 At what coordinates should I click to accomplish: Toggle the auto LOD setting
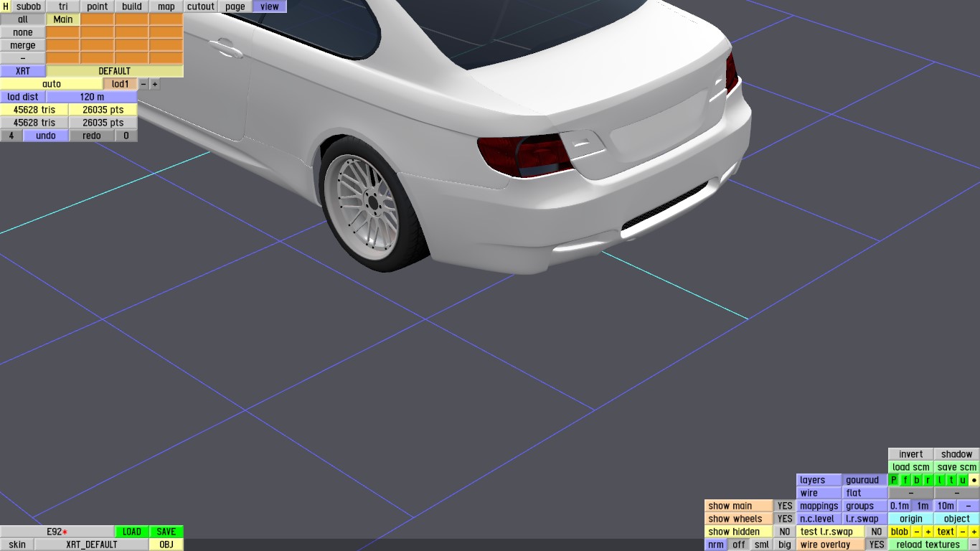[52, 84]
